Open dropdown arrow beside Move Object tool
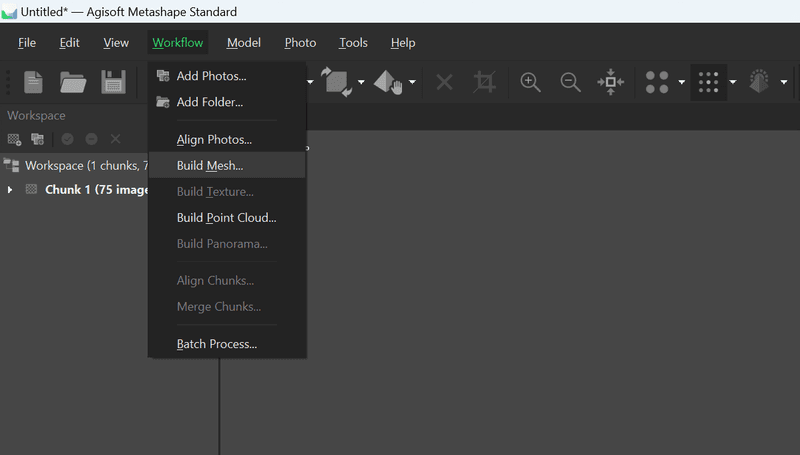 pyautogui.click(x=412, y=82)
